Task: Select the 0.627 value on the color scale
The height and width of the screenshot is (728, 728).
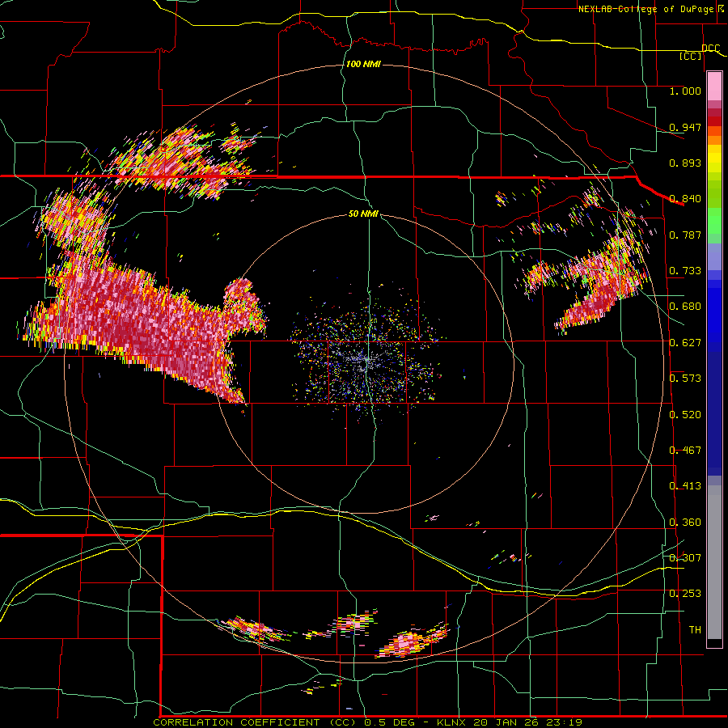Action: coord(685,343)
